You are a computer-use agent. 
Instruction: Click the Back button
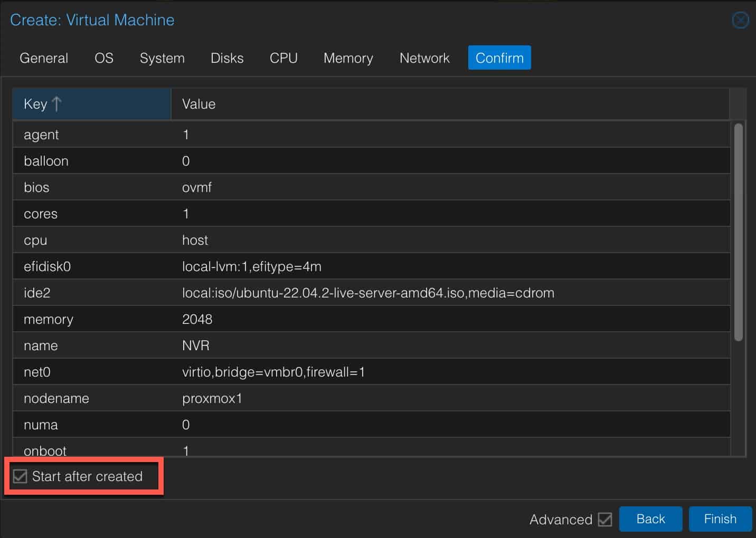coord(650,519)
